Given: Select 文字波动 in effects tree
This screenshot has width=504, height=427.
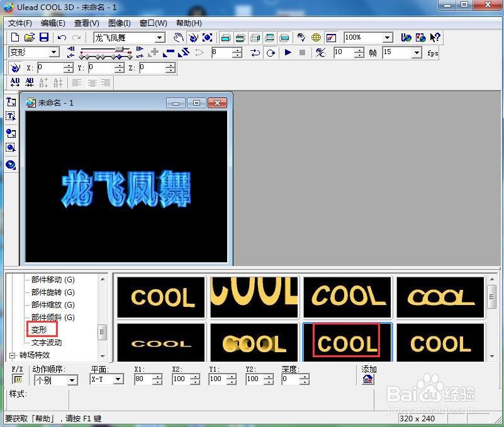Looking at the screenshot, I should coord(47,343).
